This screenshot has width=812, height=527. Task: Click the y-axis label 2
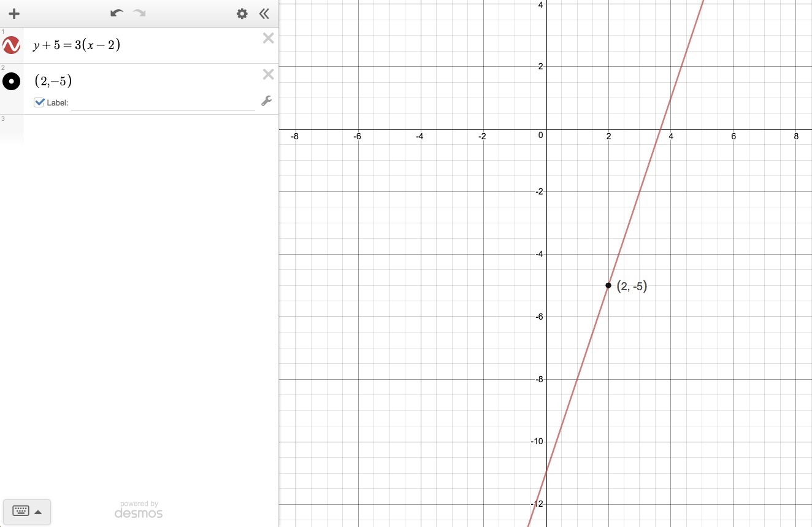point(541,66)
